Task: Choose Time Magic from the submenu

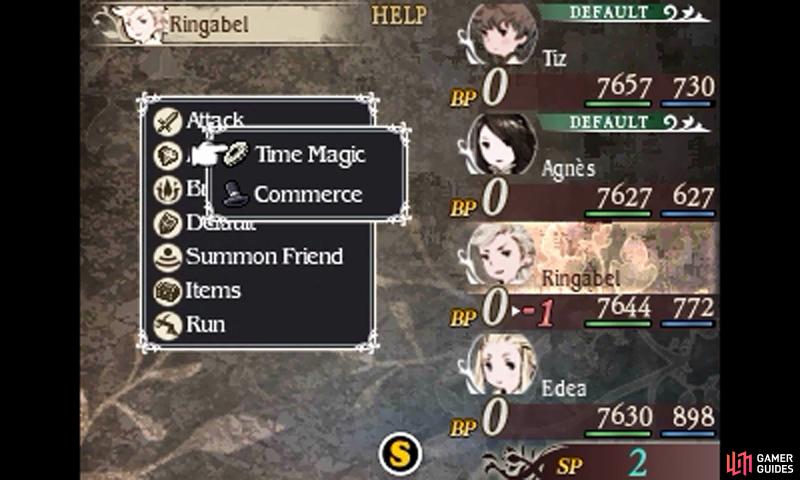Action: tap(310, 155)
